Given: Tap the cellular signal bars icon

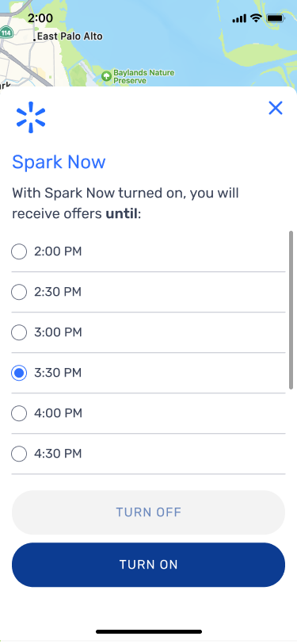Looking at the screenshot, I should pyautogui.click(x=239, y=18).
